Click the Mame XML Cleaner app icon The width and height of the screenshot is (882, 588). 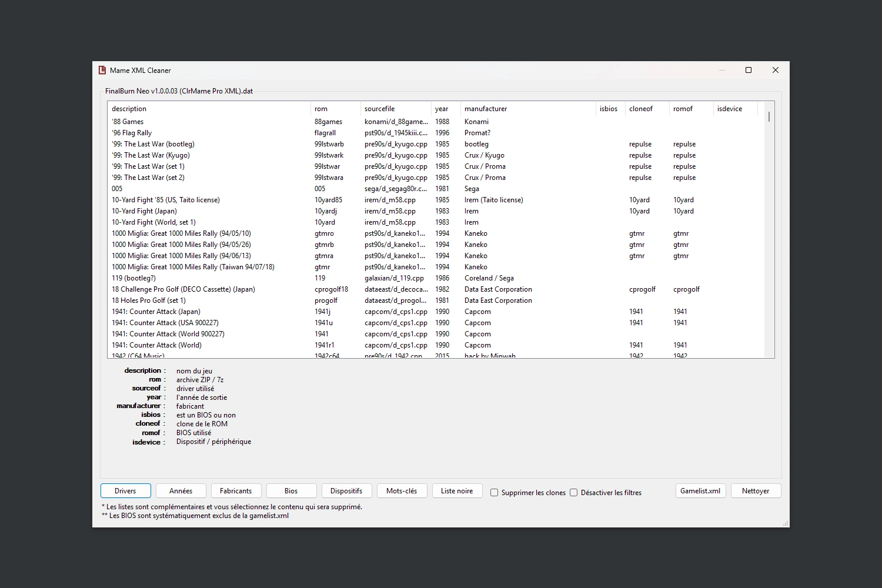102,70
